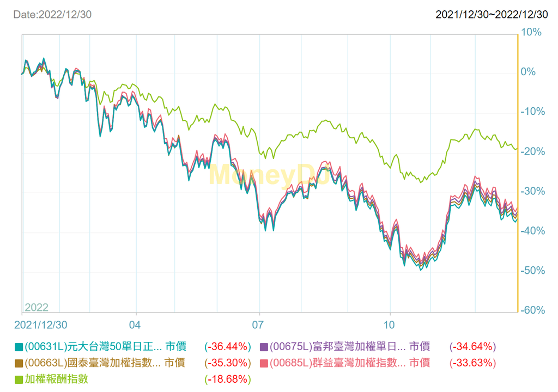Viewport: 558px width, 392px height.
Task: Click the -20% y-axis label
Action: point(533,151)
